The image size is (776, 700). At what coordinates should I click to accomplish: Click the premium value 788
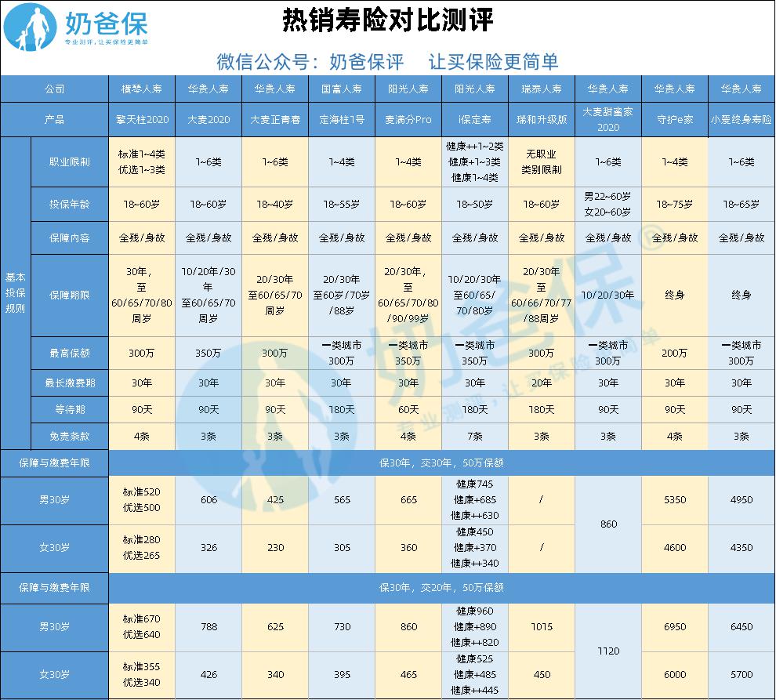[x=209, y=627]
